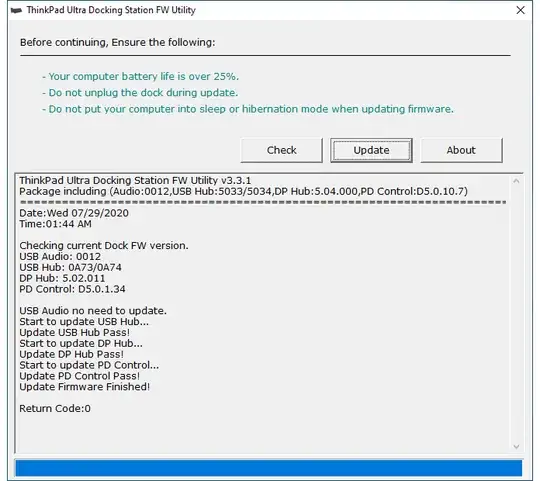Click 'Time:01:44 AM' log line
This screenshot has width=540, height=481.
(x=55, y=224)
